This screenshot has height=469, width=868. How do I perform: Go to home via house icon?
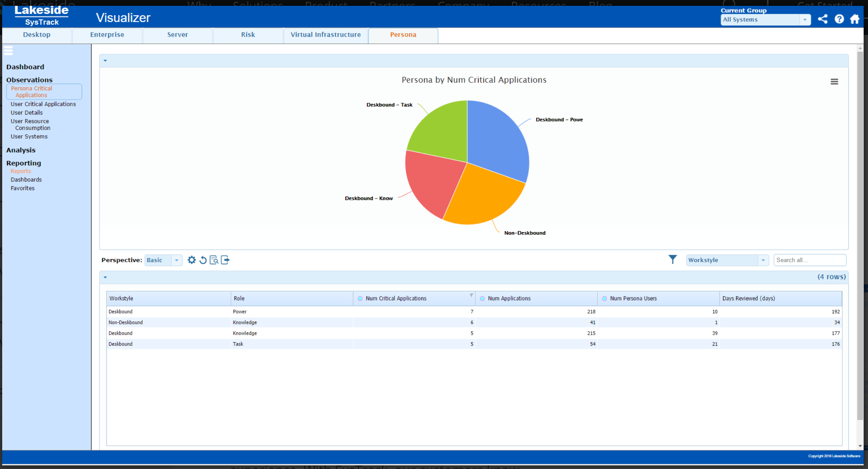click(x=855, y=19)
